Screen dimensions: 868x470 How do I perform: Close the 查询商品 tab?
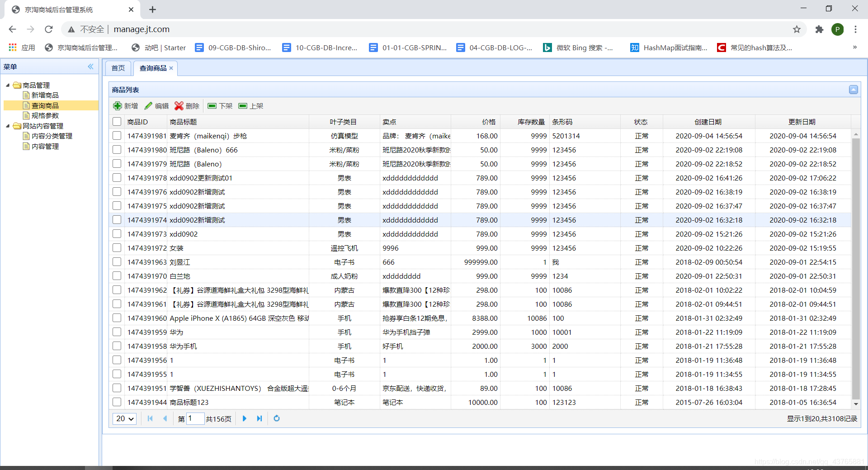[x=171, y=68]
